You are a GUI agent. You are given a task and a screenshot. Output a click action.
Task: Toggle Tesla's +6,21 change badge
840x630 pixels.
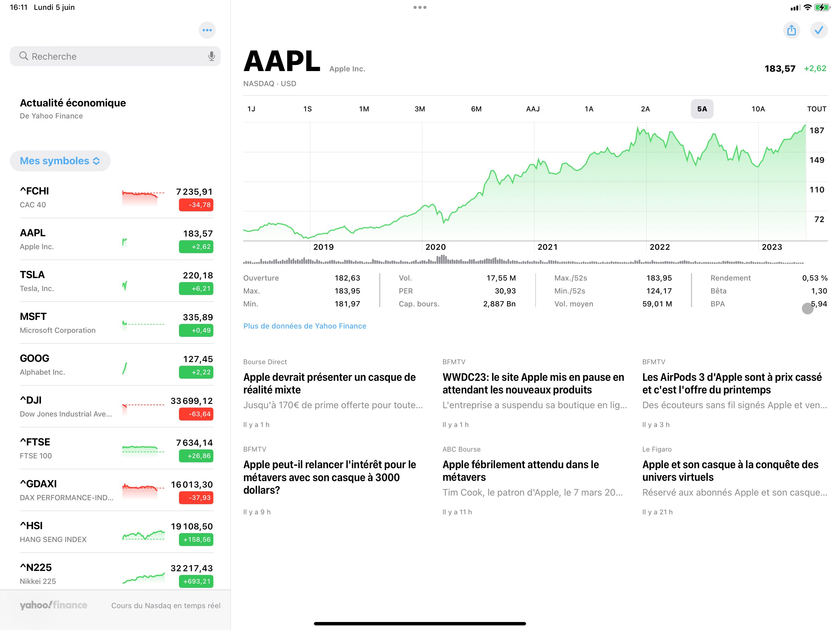point(196,289)
